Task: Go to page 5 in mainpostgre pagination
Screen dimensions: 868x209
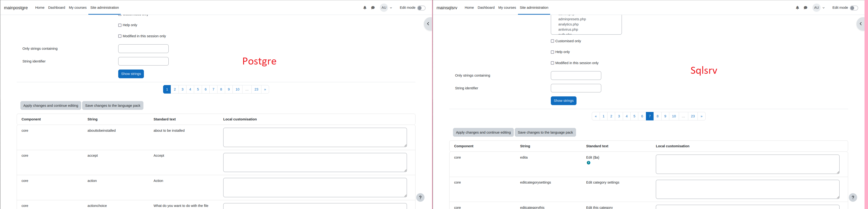Action: 198,89
